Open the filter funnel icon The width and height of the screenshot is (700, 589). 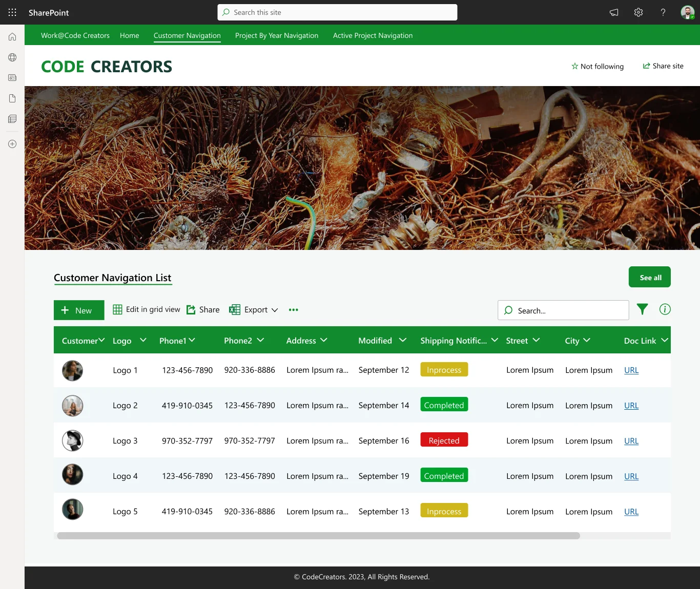[x=642, y=309]
